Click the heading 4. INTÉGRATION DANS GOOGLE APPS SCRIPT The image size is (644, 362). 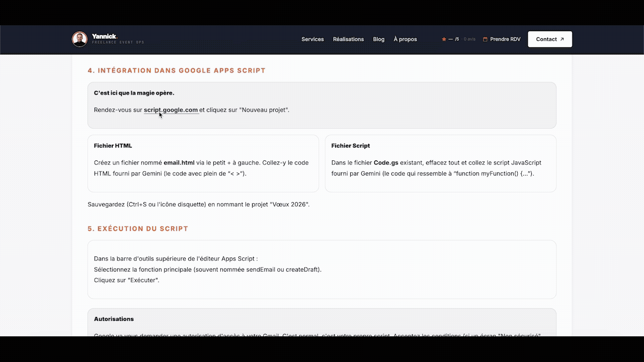click(x=177, y=70)
